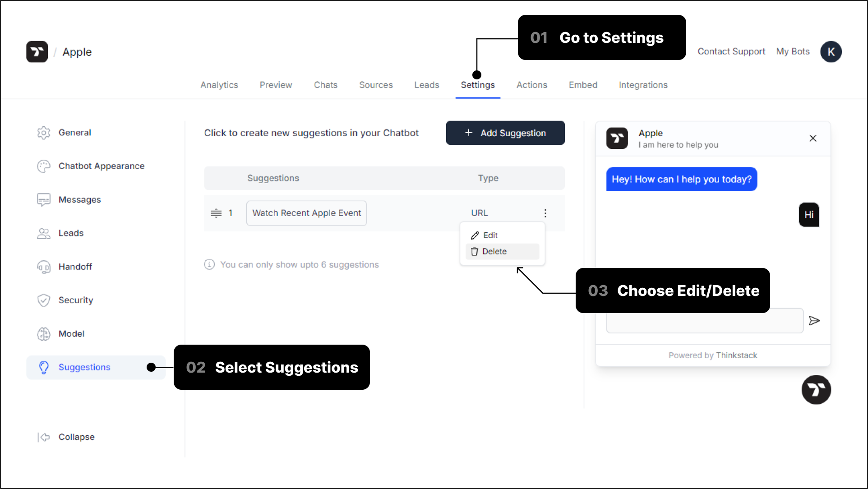The image size is (868, 489).
Task: Click the Collapse sidebar option
Action: pos(76,437)
